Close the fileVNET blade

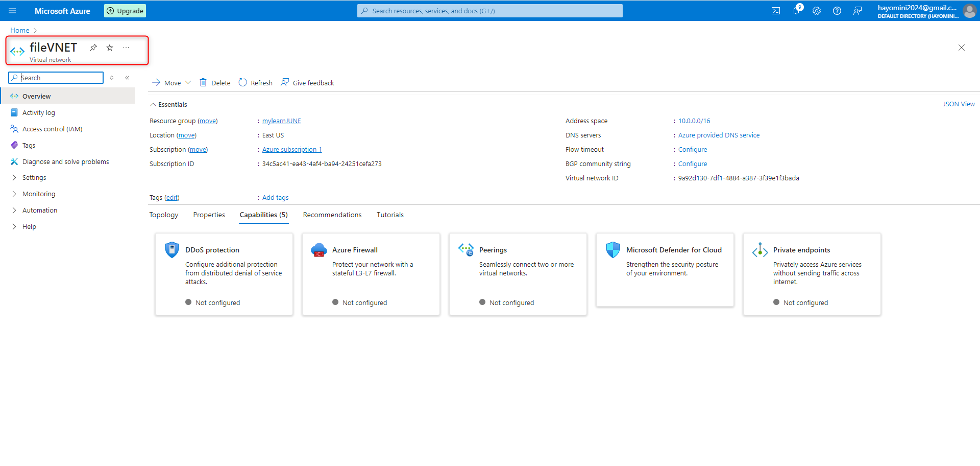962,48
